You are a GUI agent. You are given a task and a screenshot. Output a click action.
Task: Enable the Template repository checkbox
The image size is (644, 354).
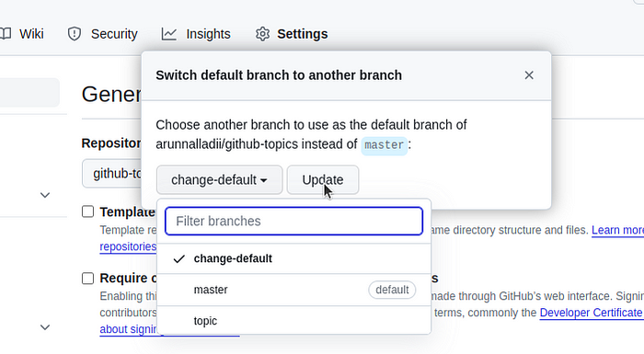click(87, 211)
